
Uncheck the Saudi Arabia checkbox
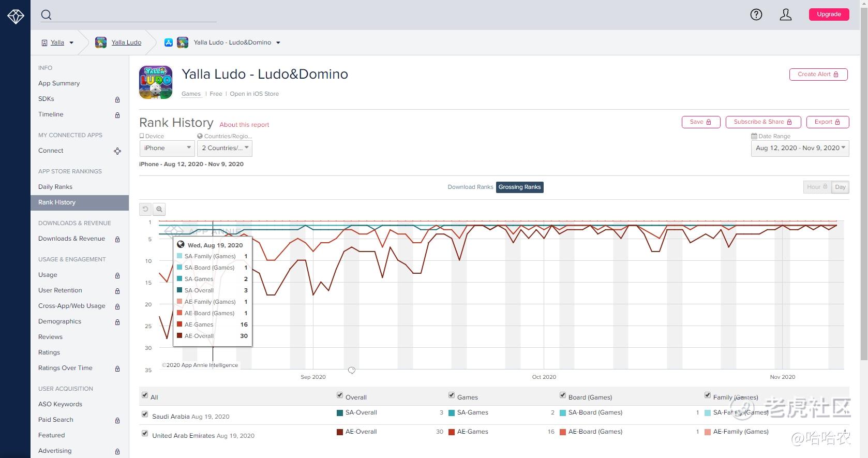pos(145,414)
